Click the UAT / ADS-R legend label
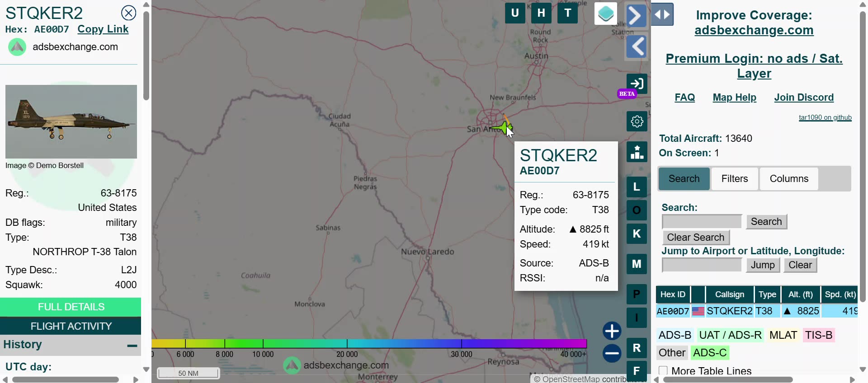Screen dimensions: 868x383 (730, 335)
